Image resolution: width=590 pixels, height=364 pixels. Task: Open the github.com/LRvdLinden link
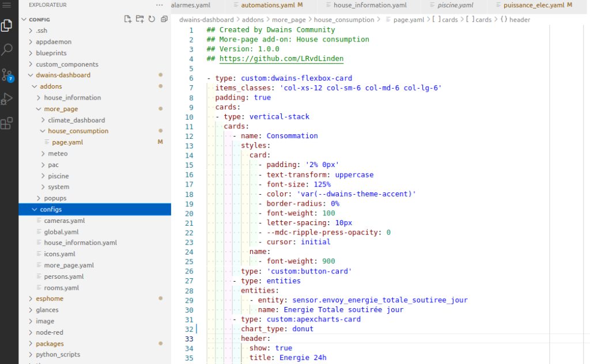tap(281, 59)
